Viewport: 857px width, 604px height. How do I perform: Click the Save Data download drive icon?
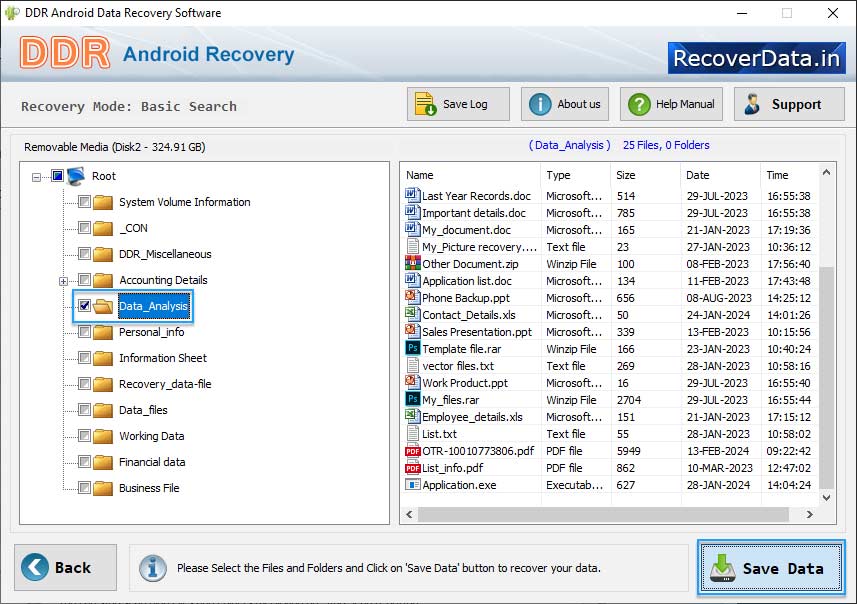[723, 568]
